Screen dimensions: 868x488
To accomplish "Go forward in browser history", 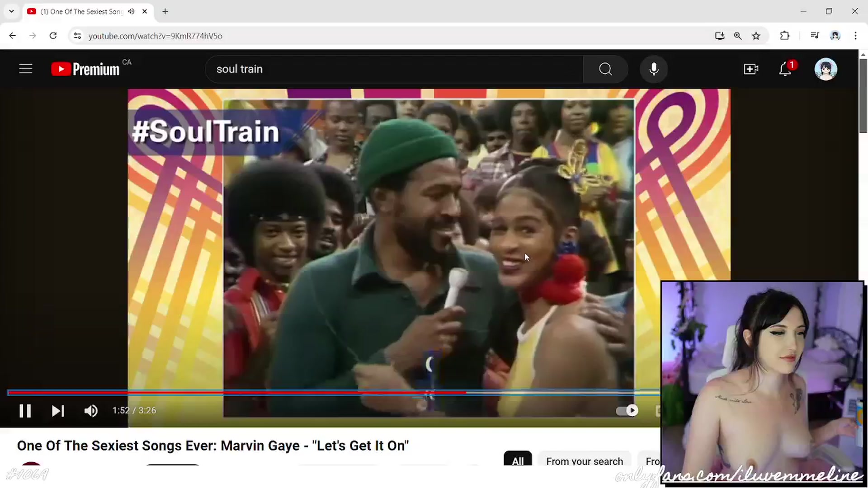I will pos(33,36).
